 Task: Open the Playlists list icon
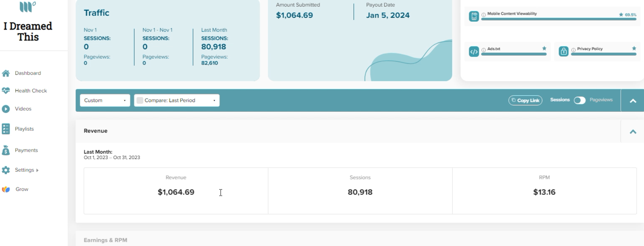pos(6,129)
